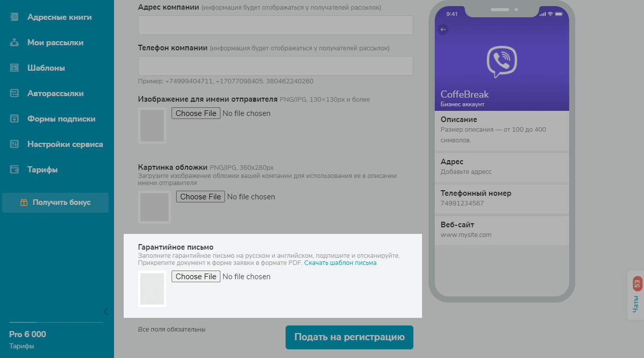Click the Получить бонус button

click(55, 202)
